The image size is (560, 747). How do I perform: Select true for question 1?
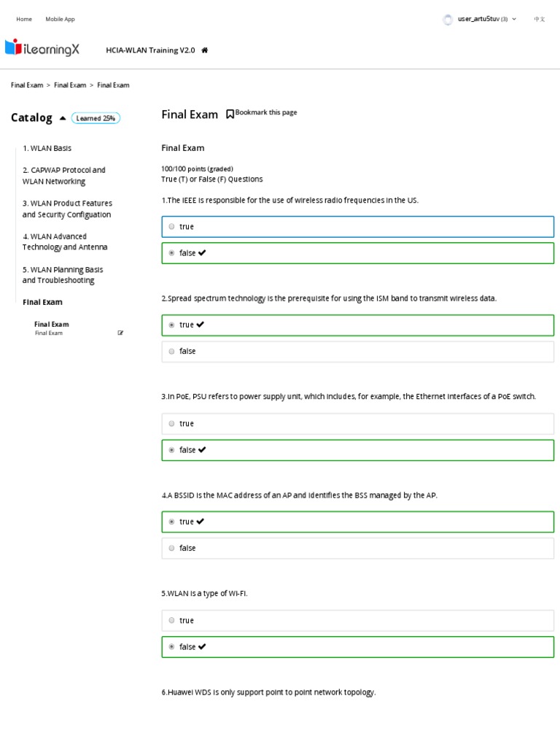(x=171, y=227)
